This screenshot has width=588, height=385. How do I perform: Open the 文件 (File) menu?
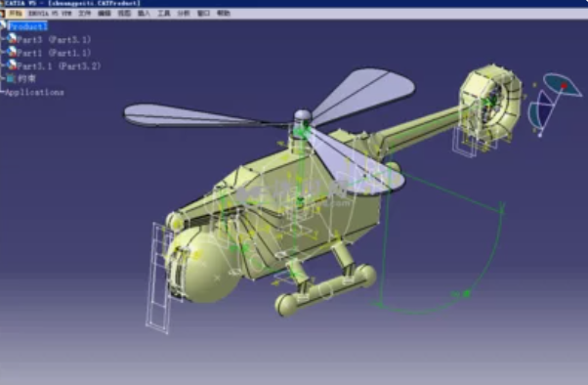pyautogui.click(x=84, y=13)
